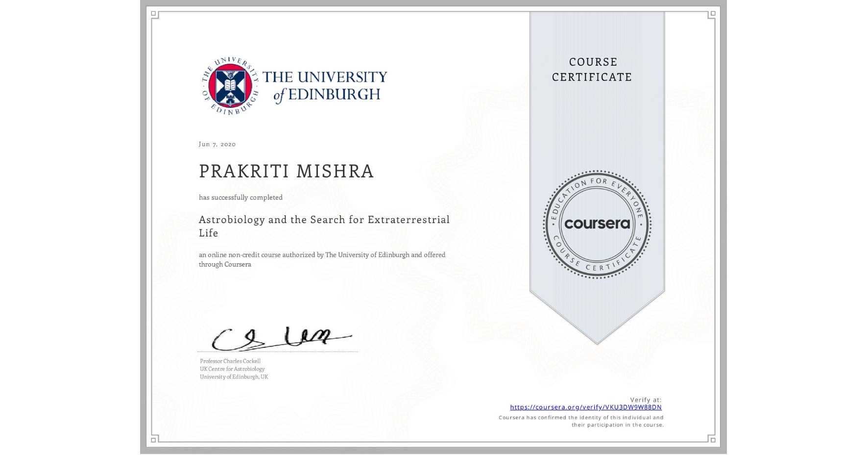Select the date Jun 7, 2020
This screenshot has width=868, height=455.
click(217, 144)
